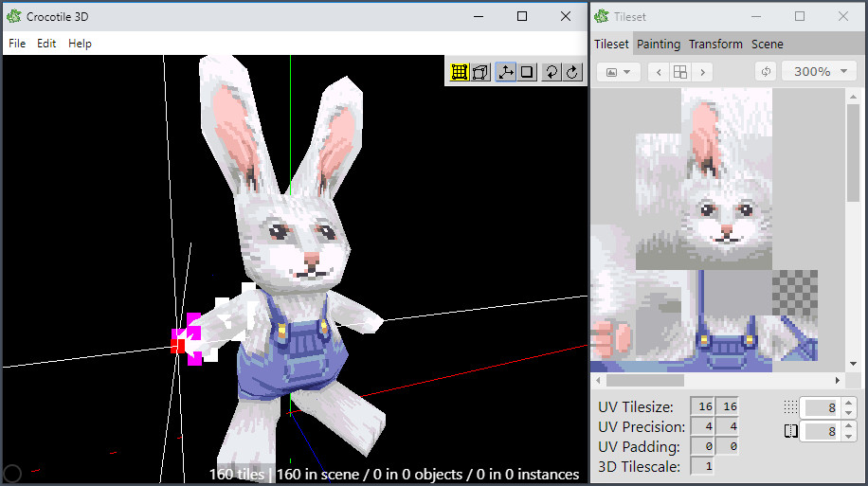Click the rotate counter-clockwise icon
This screenshot has height=486, width=868.
(552, 72)
